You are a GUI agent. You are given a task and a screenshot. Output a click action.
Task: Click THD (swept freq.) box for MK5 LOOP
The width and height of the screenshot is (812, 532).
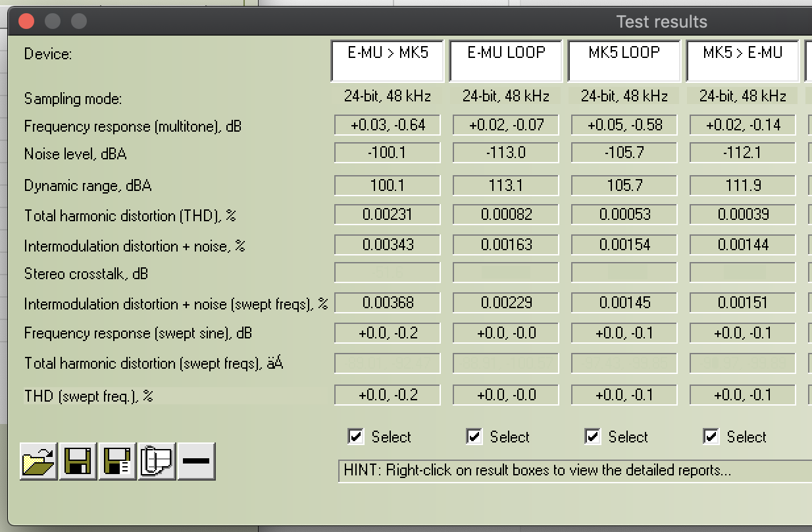click(624, 395)
